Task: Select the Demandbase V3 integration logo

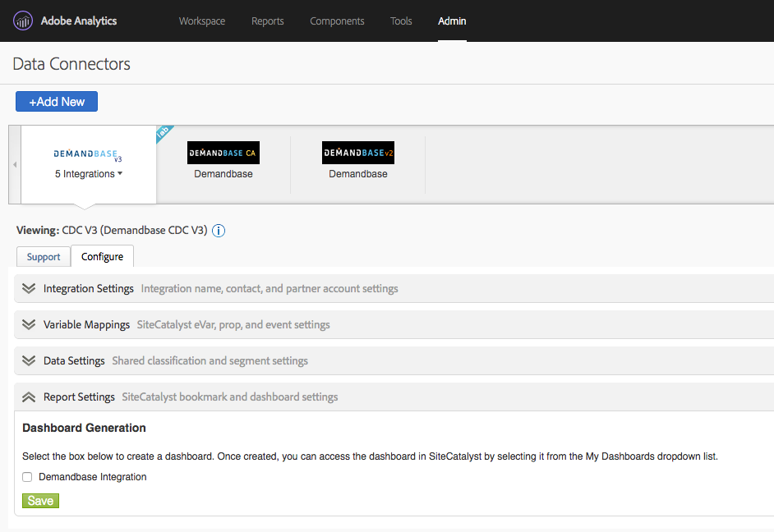Action: [x=87, y=155]
